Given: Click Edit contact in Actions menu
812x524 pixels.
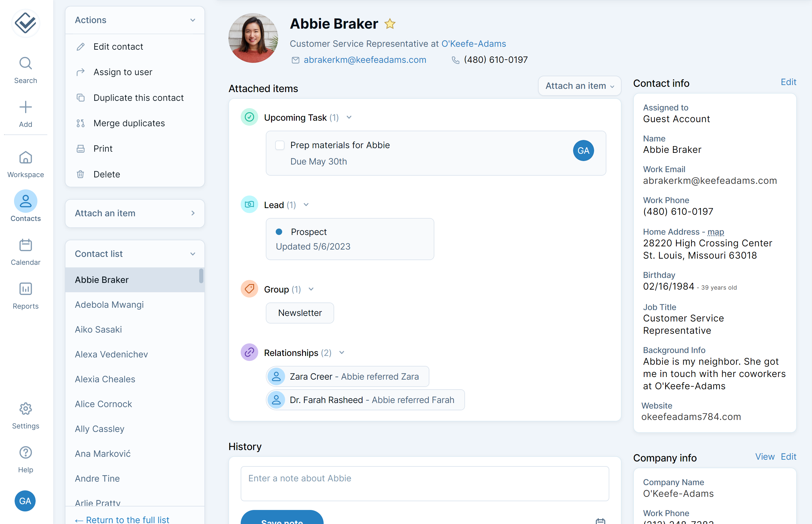Looking at the screenshot, I should [118, 46].
